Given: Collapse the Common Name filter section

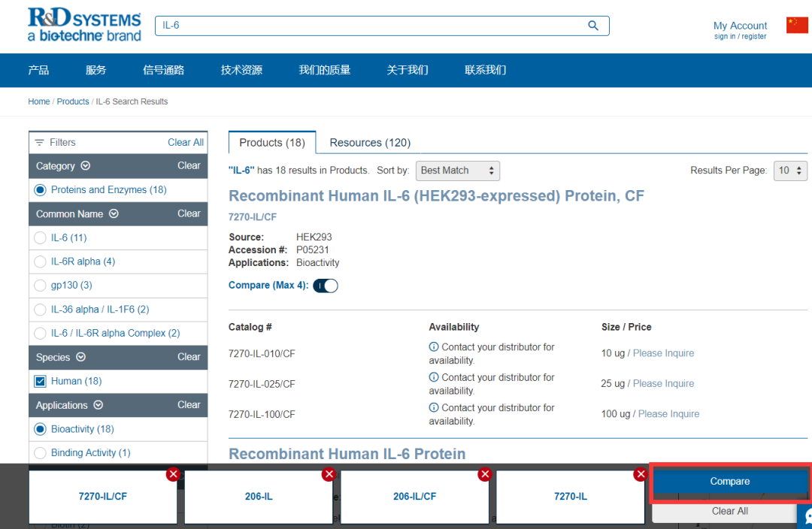Looking at the screenshot, I should [x=114, y=214].
